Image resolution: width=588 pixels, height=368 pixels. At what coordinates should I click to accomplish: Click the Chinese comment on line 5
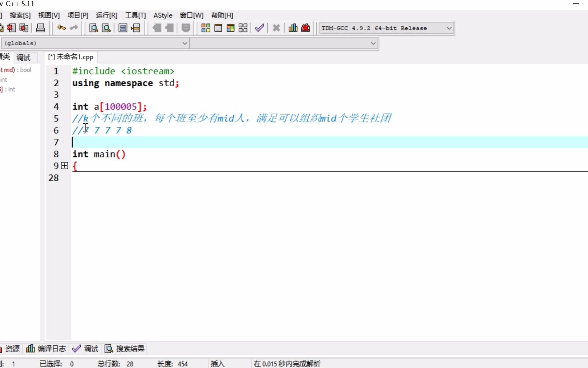pyautogui.click(x=232, y=118)
